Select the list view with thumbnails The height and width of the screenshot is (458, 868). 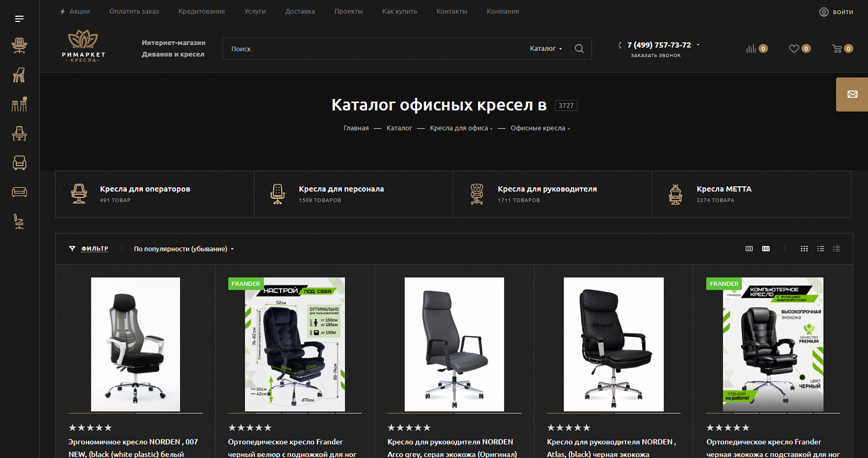(x=821, y=249)
